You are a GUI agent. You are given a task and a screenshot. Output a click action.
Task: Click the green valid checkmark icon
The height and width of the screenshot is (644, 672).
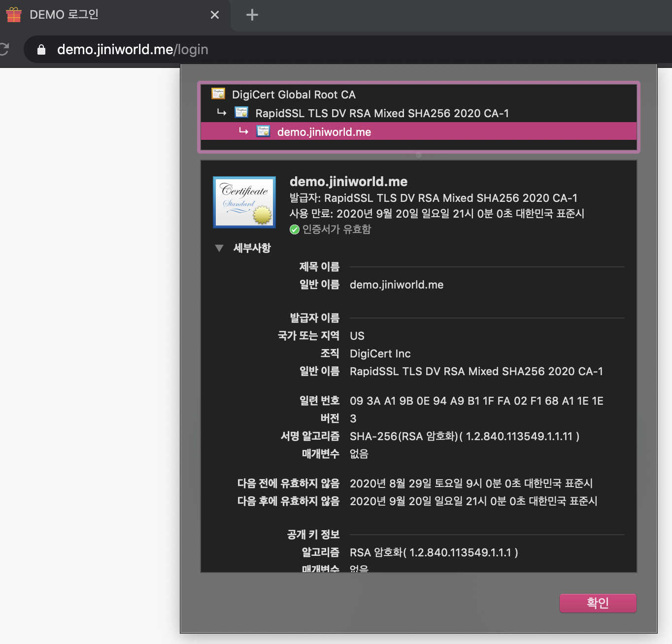click(x=295, y=229)
